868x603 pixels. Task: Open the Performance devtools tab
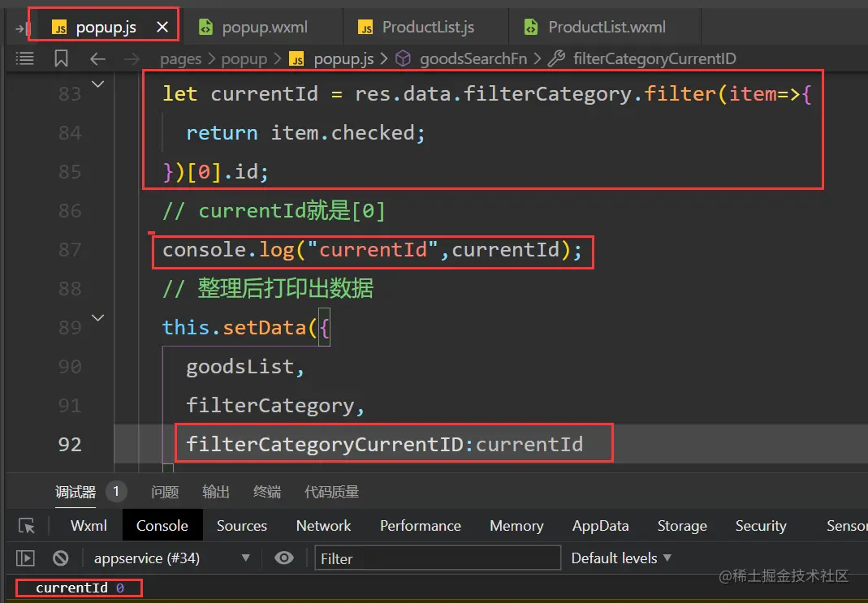pos(420,526)
